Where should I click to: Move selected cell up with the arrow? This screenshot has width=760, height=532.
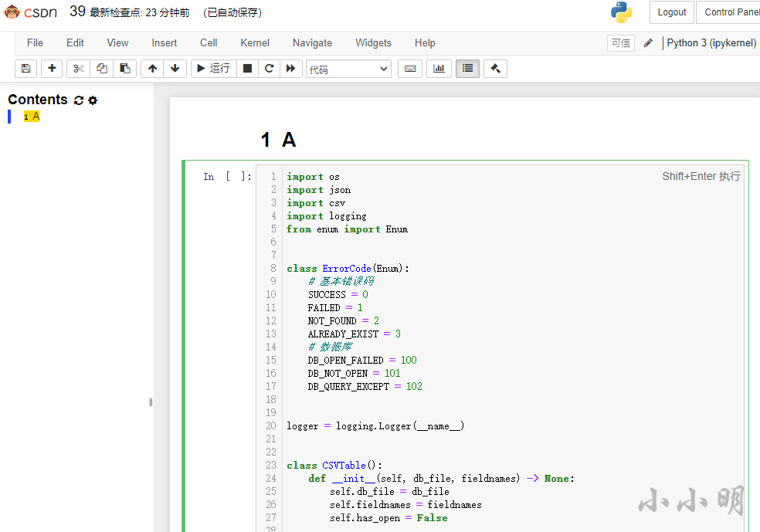click(x=152, y=69)
